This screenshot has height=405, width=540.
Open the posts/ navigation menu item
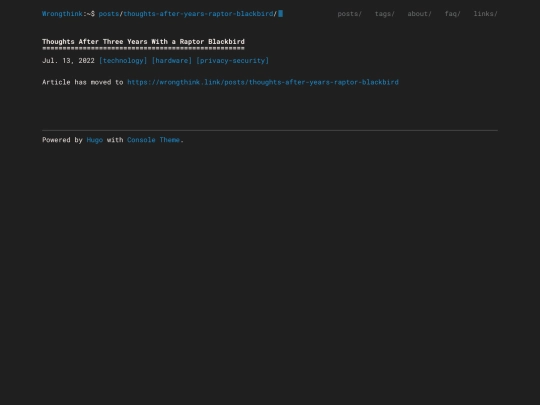(x=350, y=14)
